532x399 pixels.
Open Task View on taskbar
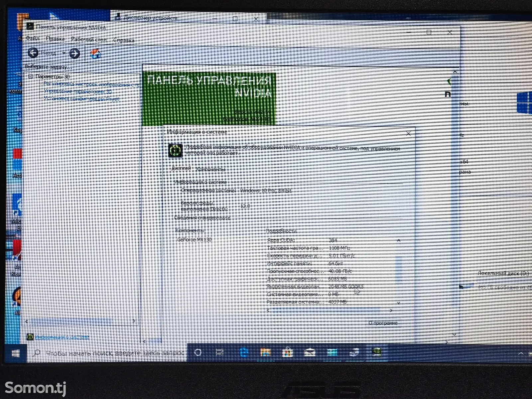(220, 352)
